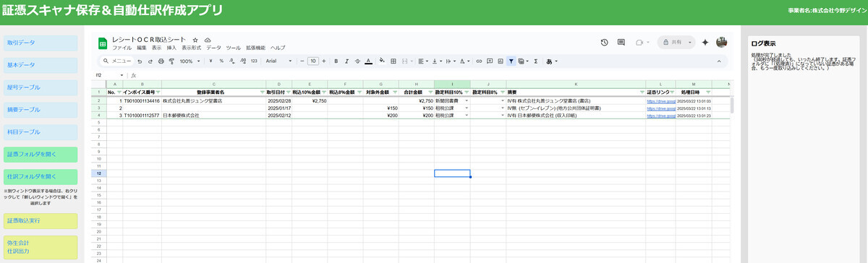This screenshot has width=868, height=263.
Task: Decrease decimal places button
Action: [x=231, y=61]
